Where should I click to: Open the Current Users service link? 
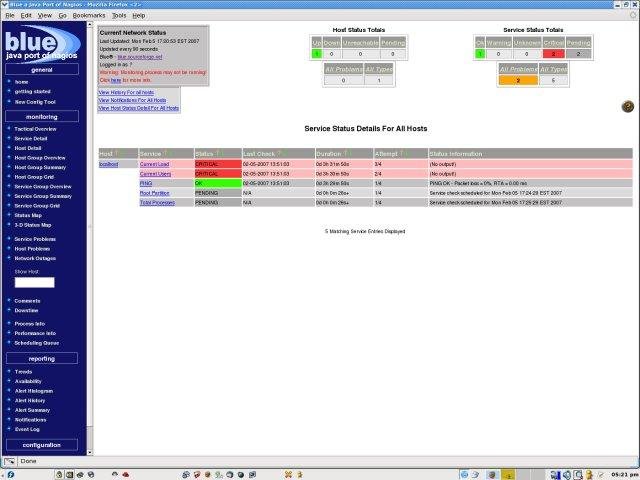pyautogui.click(x=155, y=174)
